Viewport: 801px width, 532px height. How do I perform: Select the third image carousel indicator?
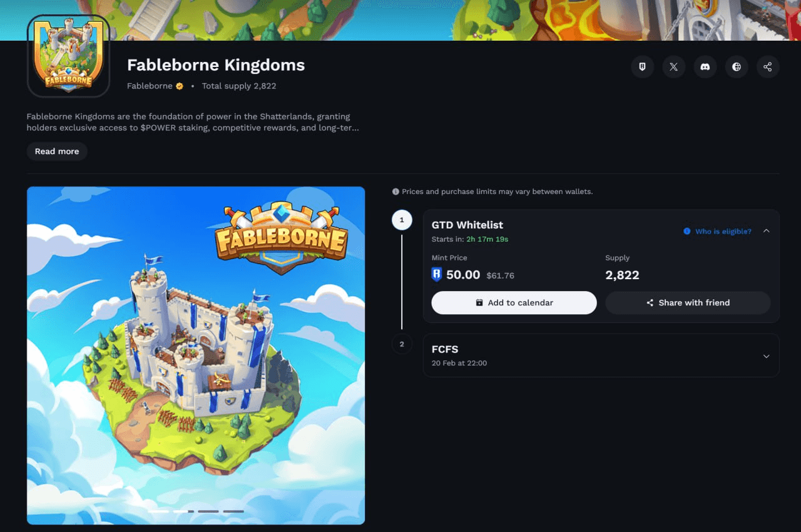tap(208, 511)
